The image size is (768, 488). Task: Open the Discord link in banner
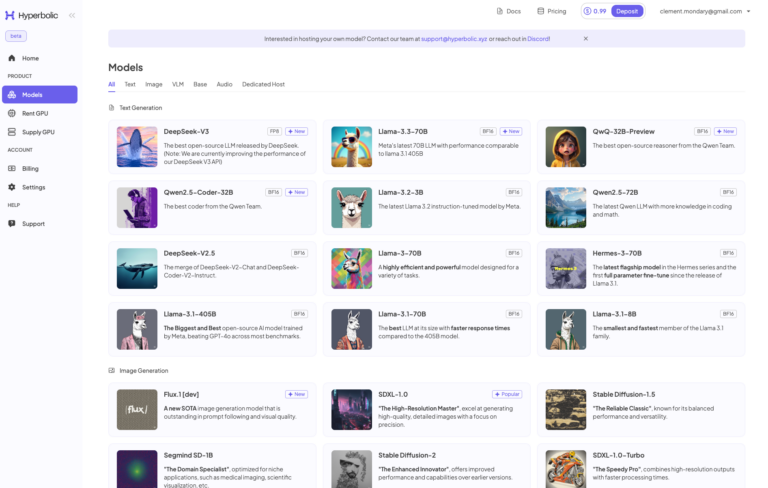(x=538, y=39)
